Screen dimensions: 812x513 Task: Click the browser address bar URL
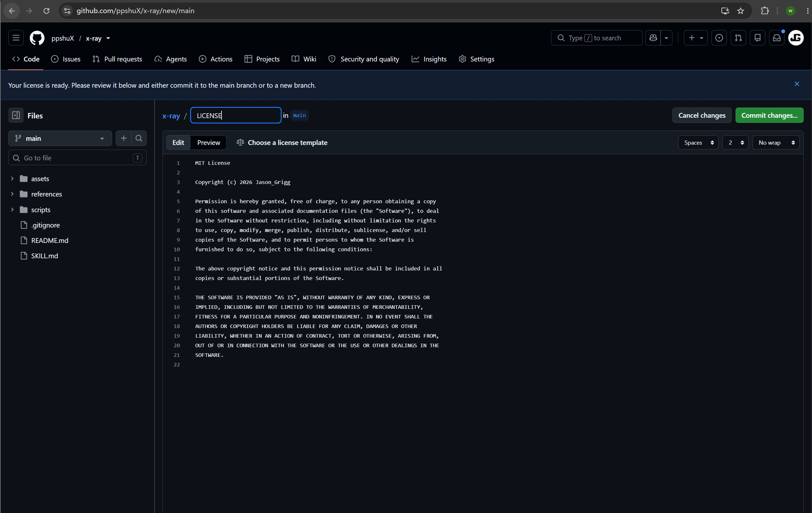pyautogui.click(x=135, y=11)
